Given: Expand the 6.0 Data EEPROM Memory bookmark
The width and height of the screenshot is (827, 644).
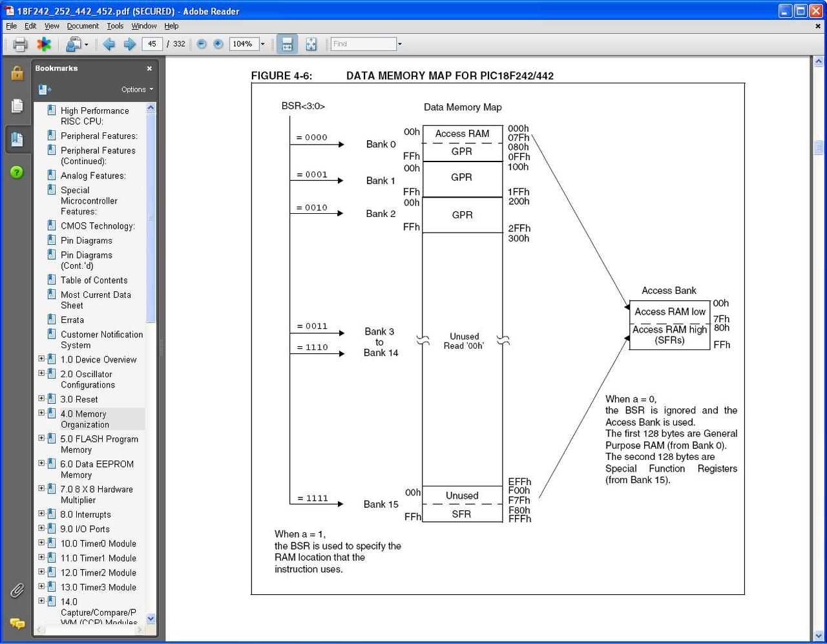Looking at the screenshot, I should pos(41,463).
